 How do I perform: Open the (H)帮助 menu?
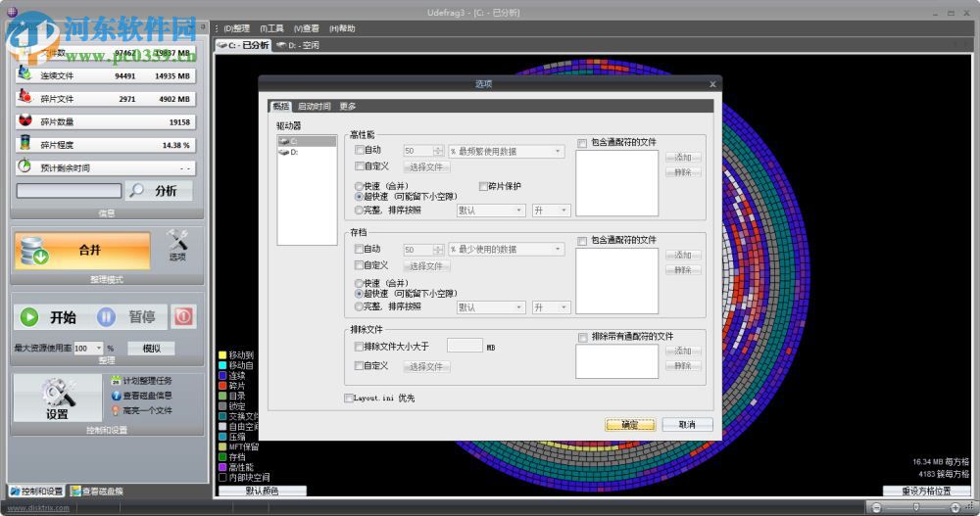(x=342, y=28)
